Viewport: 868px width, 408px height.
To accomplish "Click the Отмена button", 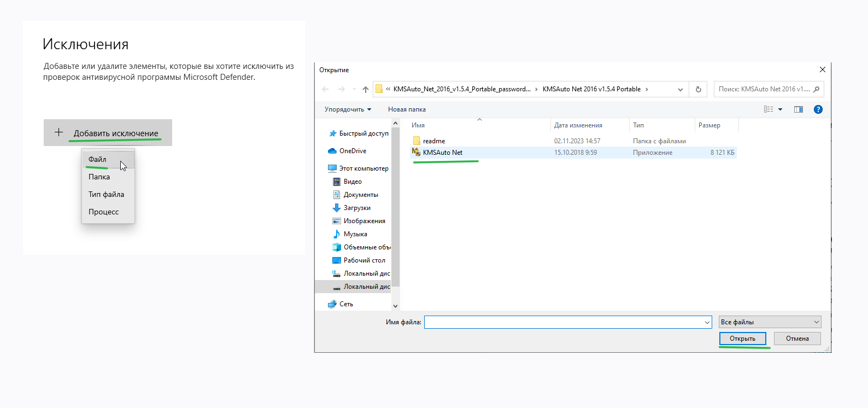I will pos(797,339).
